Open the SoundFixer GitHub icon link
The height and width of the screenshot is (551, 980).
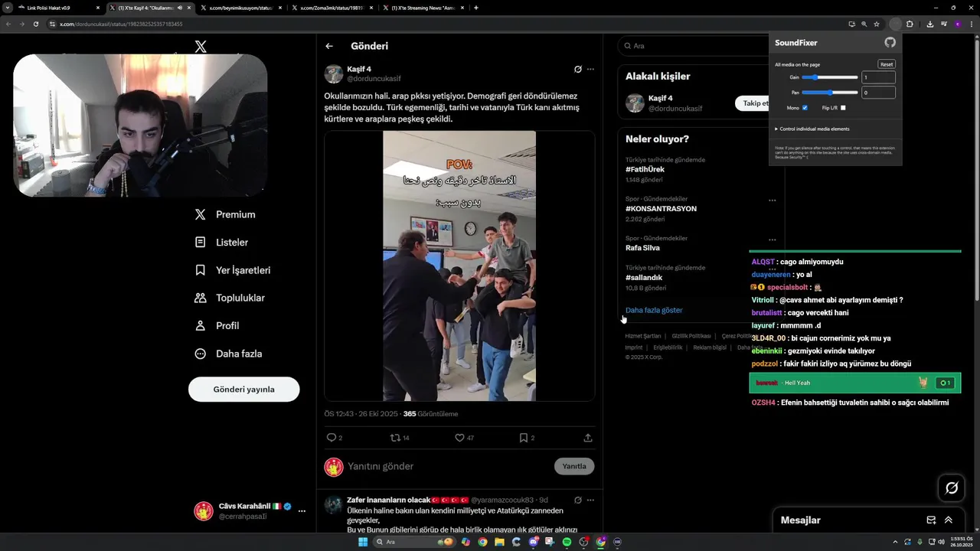(890, 43)
